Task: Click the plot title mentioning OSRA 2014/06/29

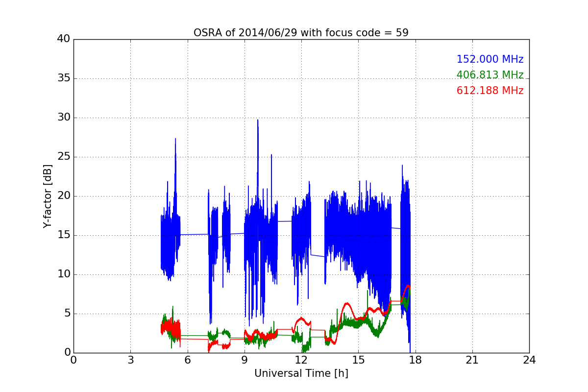Action: [x=301, y=33]
